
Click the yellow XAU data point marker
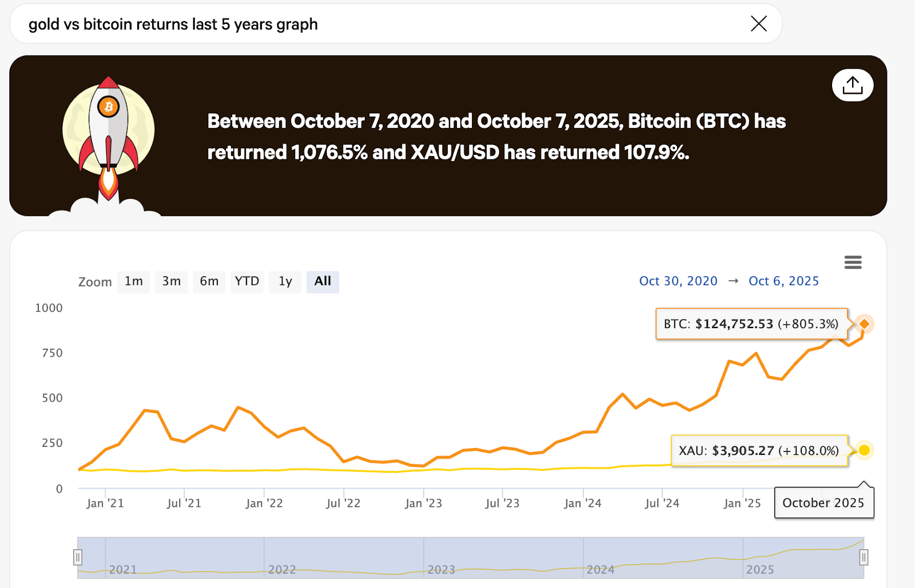864,450
